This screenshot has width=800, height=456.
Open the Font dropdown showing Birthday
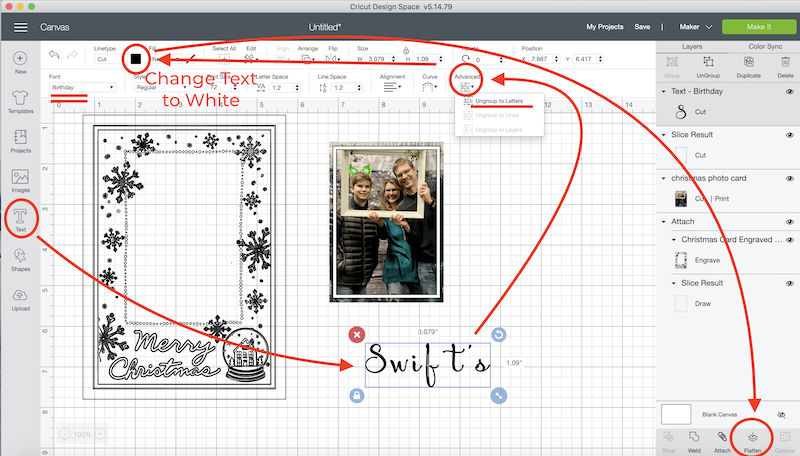(x=82, y=87)
